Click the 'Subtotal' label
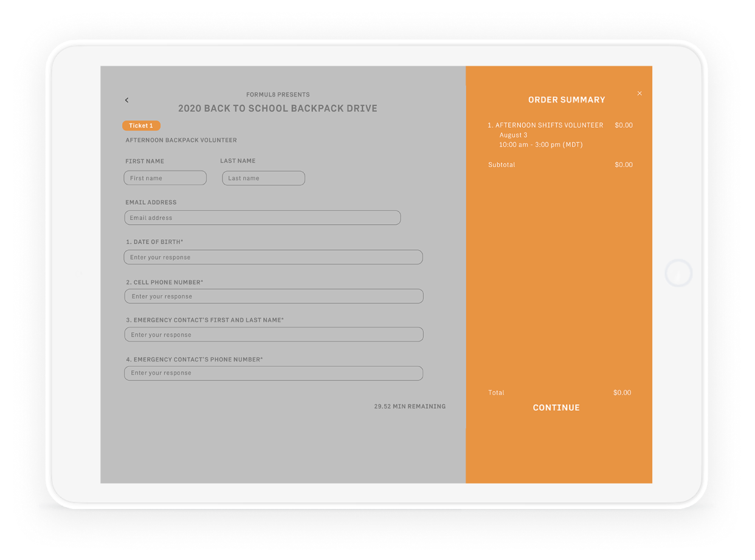Screen dimensions: 755x560 pyautogui.click(x=502, y=165)
